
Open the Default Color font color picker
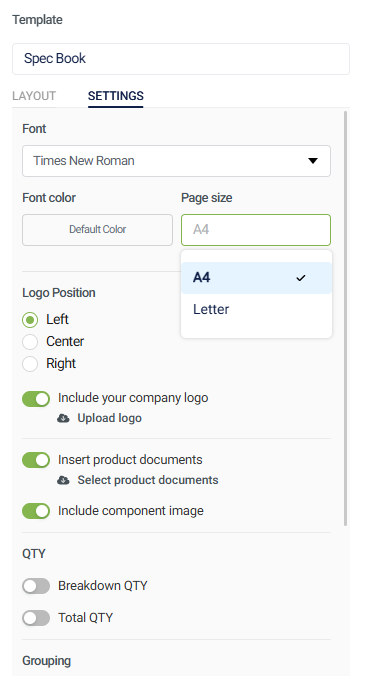point(97,230)
